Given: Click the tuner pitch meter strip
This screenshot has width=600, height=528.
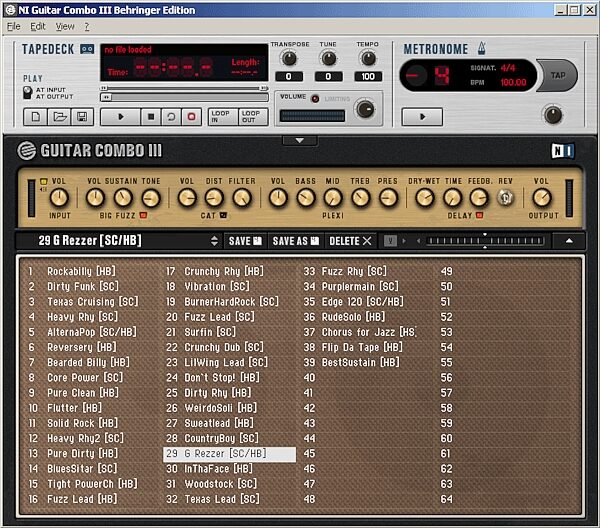Looking at the screenshot, I should pyautogui.click(x=485, y=241).
